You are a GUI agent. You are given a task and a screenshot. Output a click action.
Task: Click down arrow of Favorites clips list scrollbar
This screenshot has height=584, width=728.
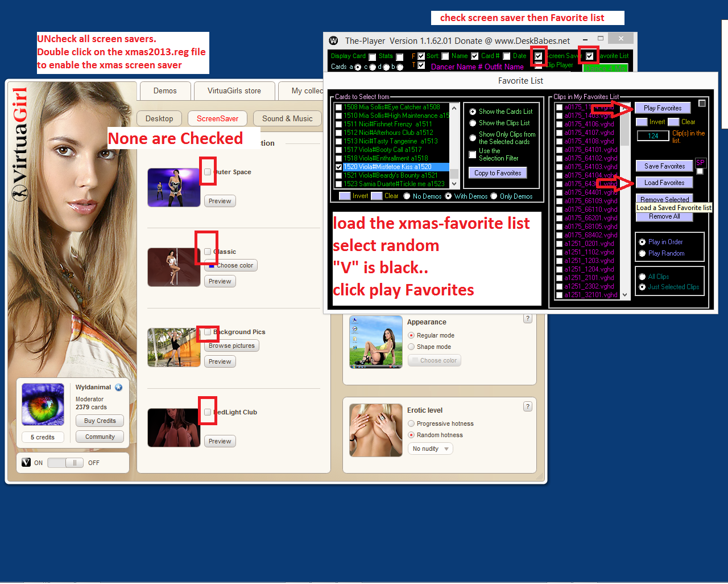(625, 295)
